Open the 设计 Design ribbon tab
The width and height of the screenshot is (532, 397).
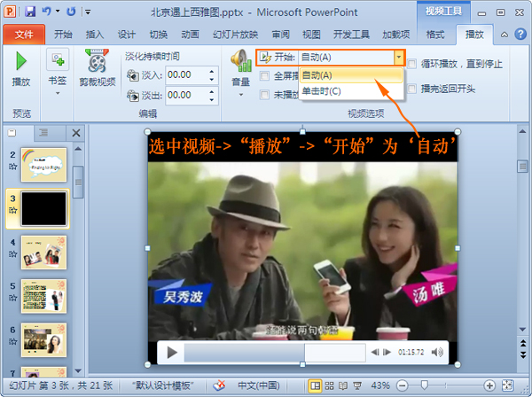click(x=127, y=35)
